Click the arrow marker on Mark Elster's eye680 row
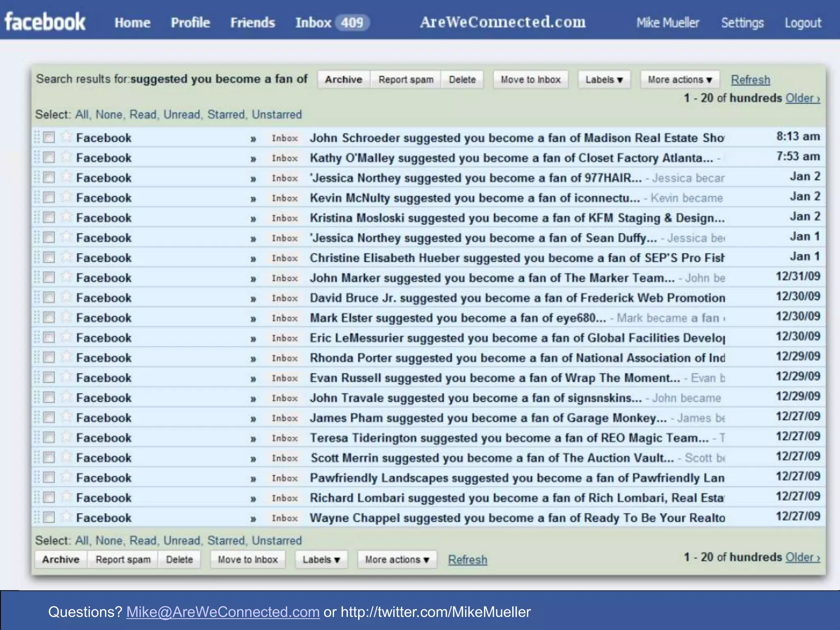Viewport: 840px width, 630px height. point(253,319)
